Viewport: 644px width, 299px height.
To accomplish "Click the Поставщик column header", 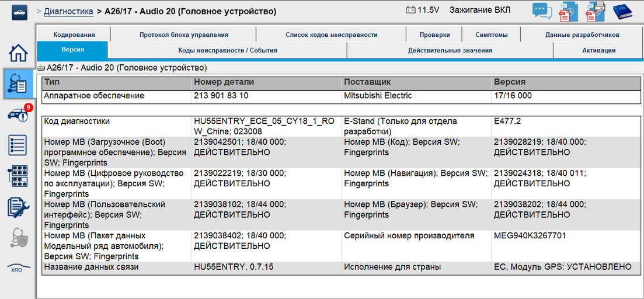I will point(416,82).
